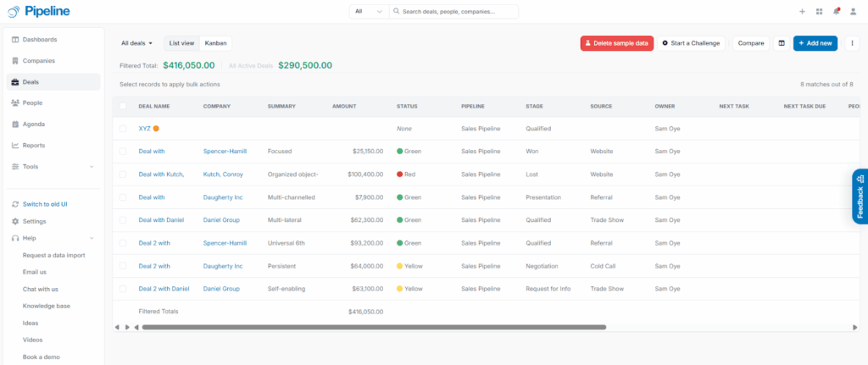Viewport: 868px width, 365px height.
Task: Open Companies in the sidebar
Action: tap(39, 61)
